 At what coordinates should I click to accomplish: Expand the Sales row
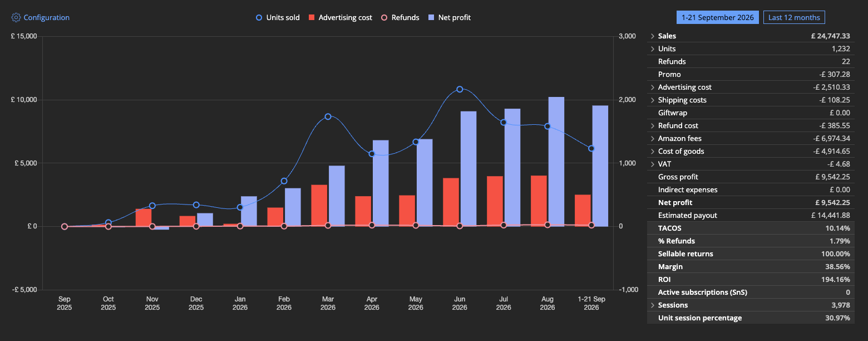click(653, 36)
